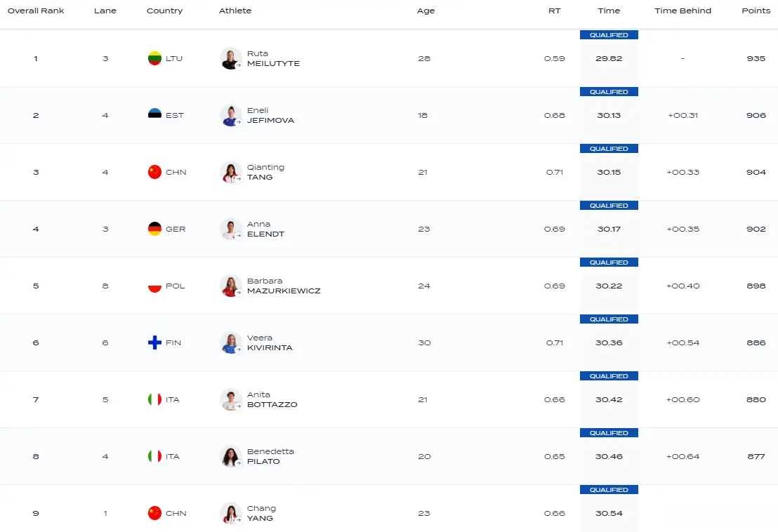Click the Points column header
778x532 pixels.
tap(756, 11)
